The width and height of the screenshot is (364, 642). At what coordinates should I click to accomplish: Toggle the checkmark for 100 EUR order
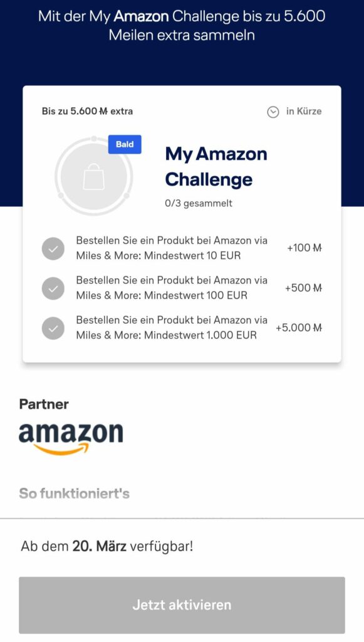pyautogui.click(x=53, y=288)
